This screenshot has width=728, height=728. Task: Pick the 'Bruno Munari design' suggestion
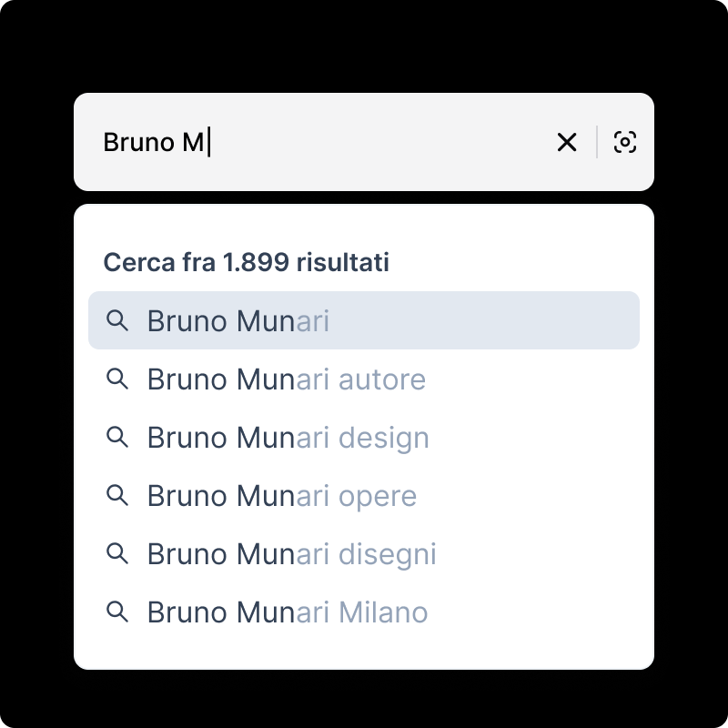click(x=288, y=438)
